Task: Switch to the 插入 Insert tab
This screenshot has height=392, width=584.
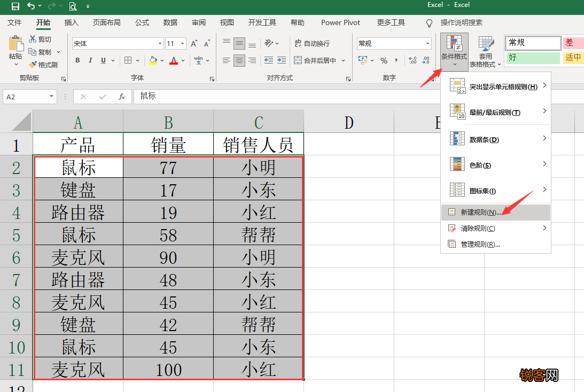Action: tap(71, 23)
